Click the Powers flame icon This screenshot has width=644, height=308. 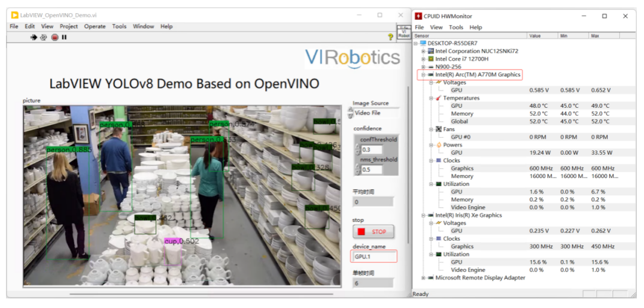click(x=439, y=145)
